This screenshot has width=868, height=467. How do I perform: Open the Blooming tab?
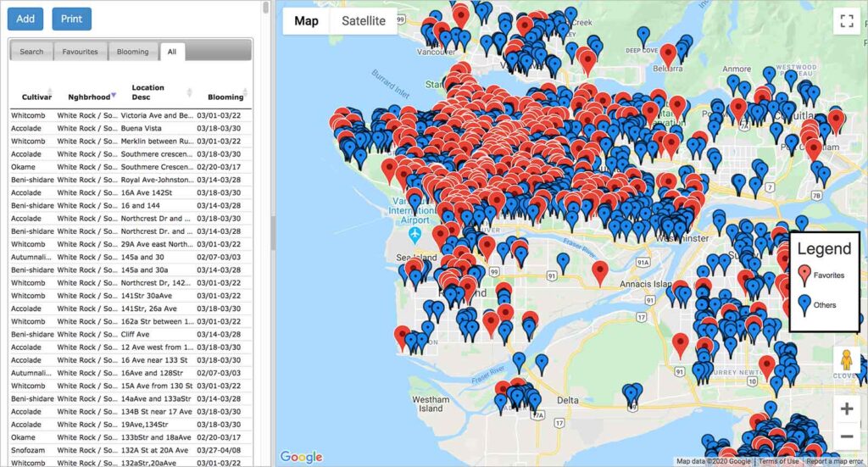tap(132, 52)
